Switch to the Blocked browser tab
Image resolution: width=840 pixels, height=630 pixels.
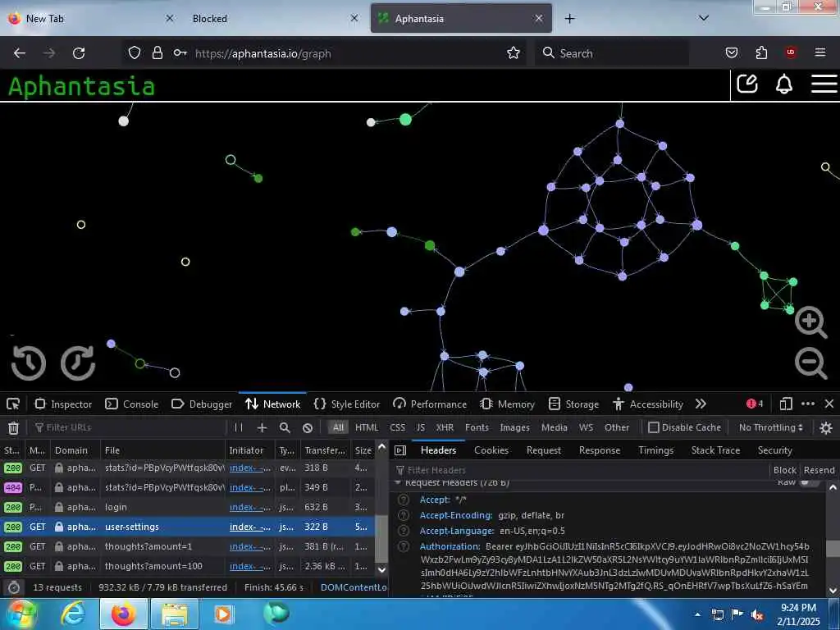pyautogui.click(x=274, y=18)
